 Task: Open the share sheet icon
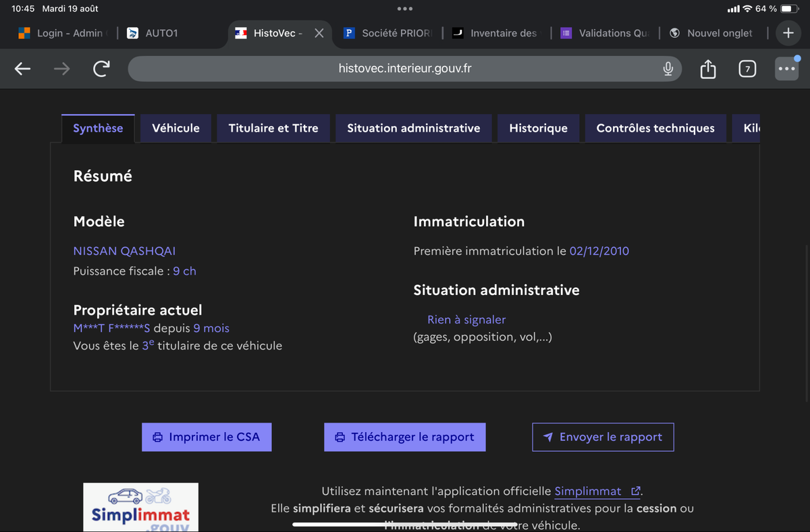pyautogui.click(x=707, y=69)
